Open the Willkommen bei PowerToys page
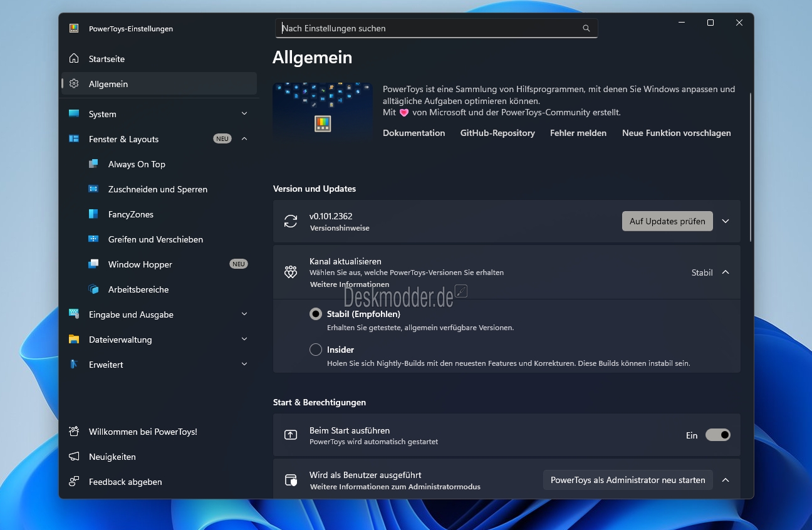The height and width of the screenshot is (530, 812). 159,432
